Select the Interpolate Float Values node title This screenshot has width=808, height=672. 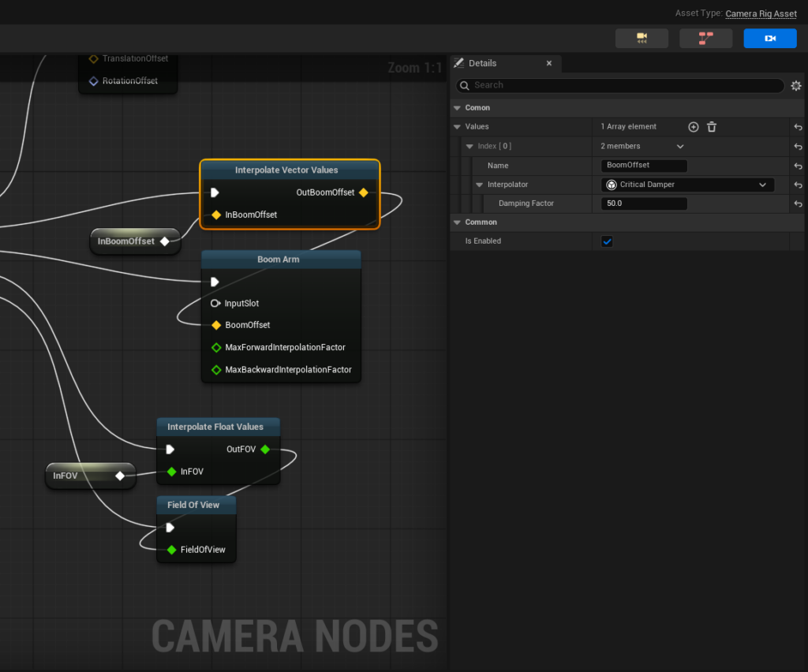pyautogui.click(x=215, y=427)
